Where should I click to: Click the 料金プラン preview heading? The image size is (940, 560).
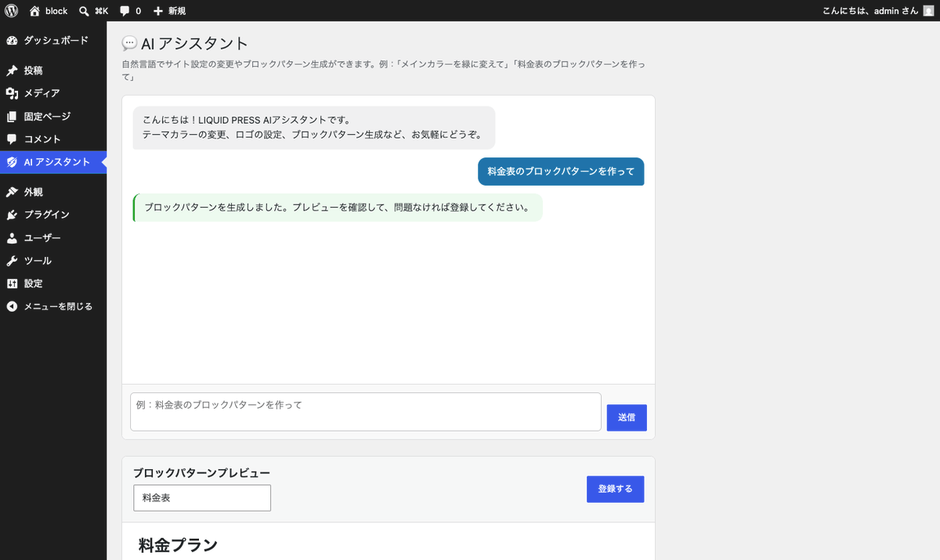click(x=178, y=546)
